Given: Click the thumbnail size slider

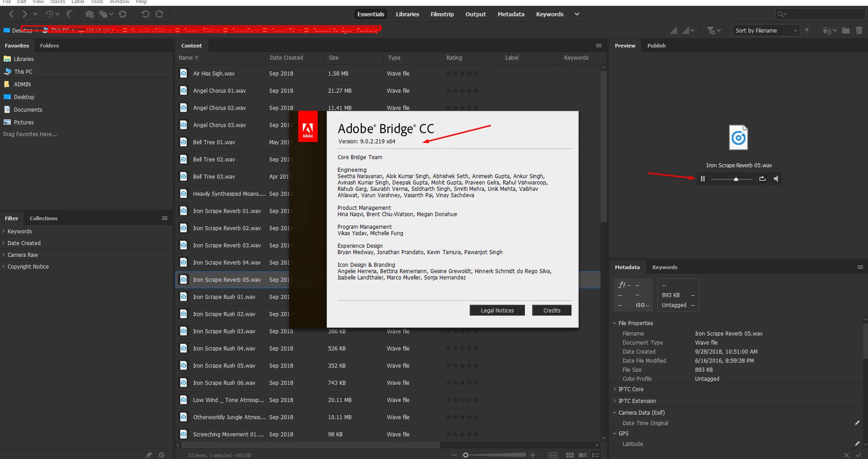Looking at the screenshot, I should 494,455.
